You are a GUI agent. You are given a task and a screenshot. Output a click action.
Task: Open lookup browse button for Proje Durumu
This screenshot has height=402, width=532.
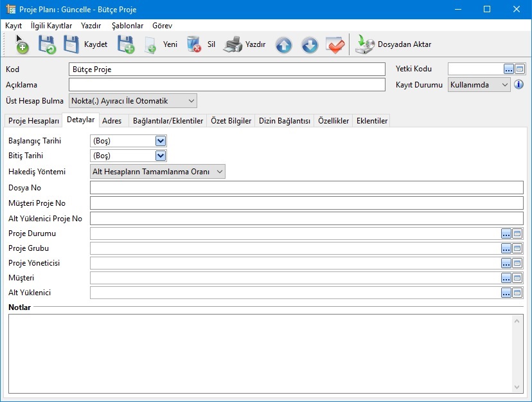tap(506, 233)
